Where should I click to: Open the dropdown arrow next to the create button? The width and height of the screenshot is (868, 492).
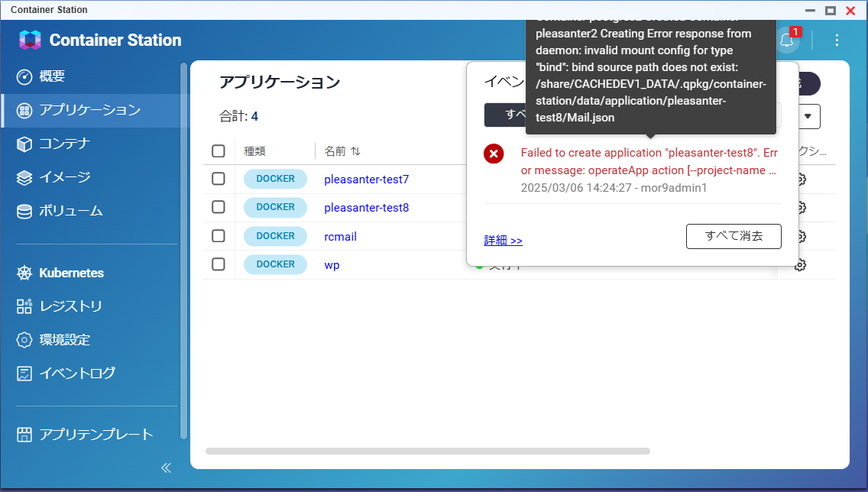808,116
